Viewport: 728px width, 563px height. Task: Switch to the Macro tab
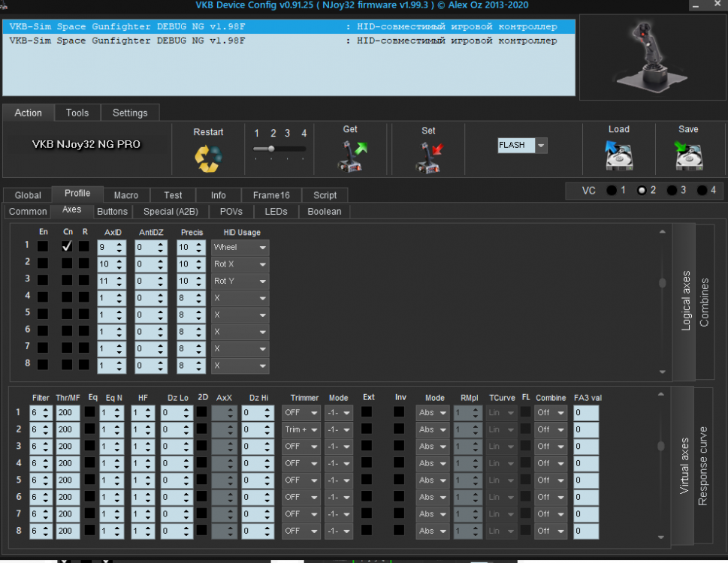pyautogui.click(x=125, y=194)
